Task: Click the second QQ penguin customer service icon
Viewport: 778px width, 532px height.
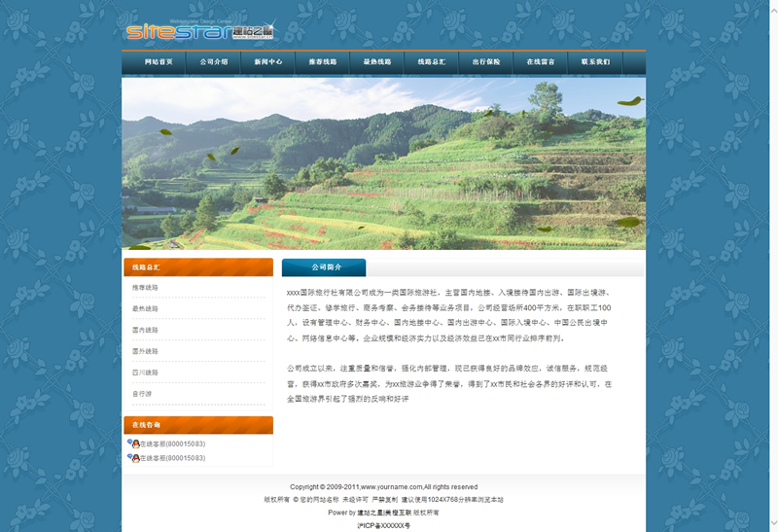Action: (x=132, y=457)
